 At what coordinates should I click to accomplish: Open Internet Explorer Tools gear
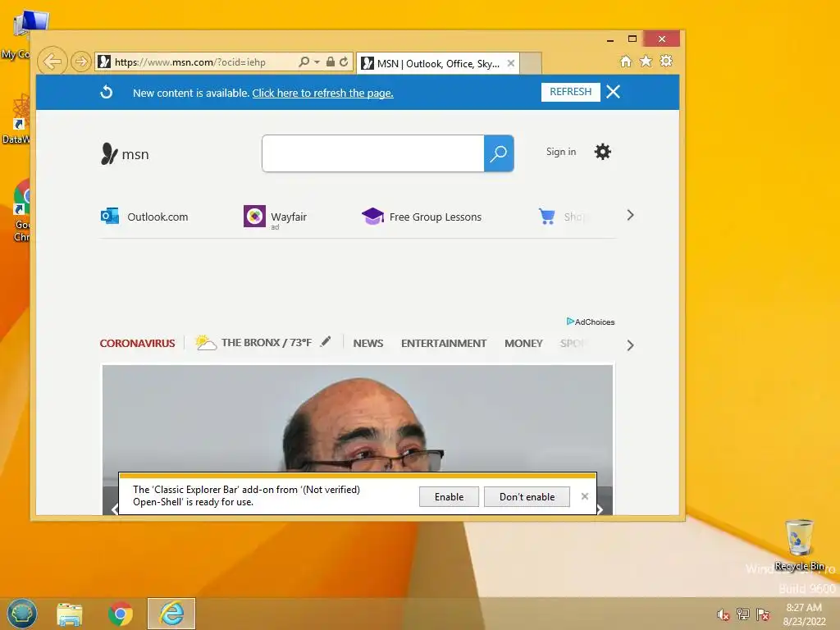(x=666, y=61)
